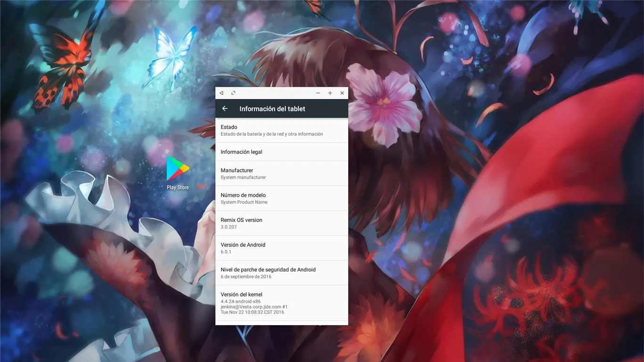Click the Play Store label text
644x362 pixels.
(x=177, y=187)
